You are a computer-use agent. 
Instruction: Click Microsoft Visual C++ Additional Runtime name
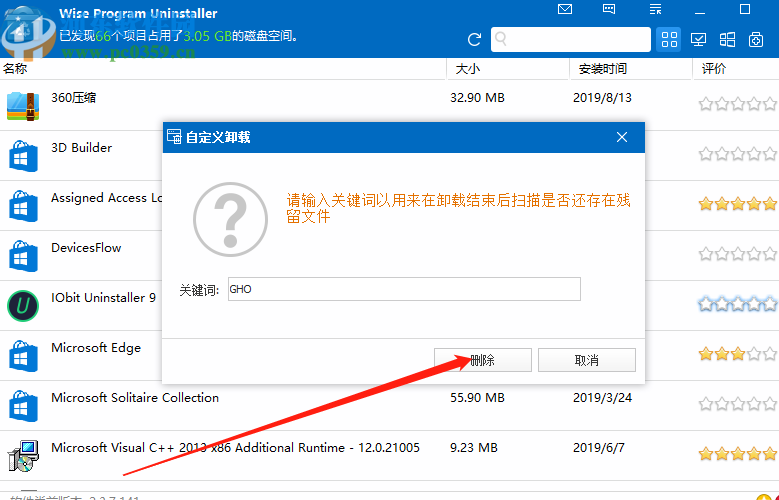[x=235, y=448]
